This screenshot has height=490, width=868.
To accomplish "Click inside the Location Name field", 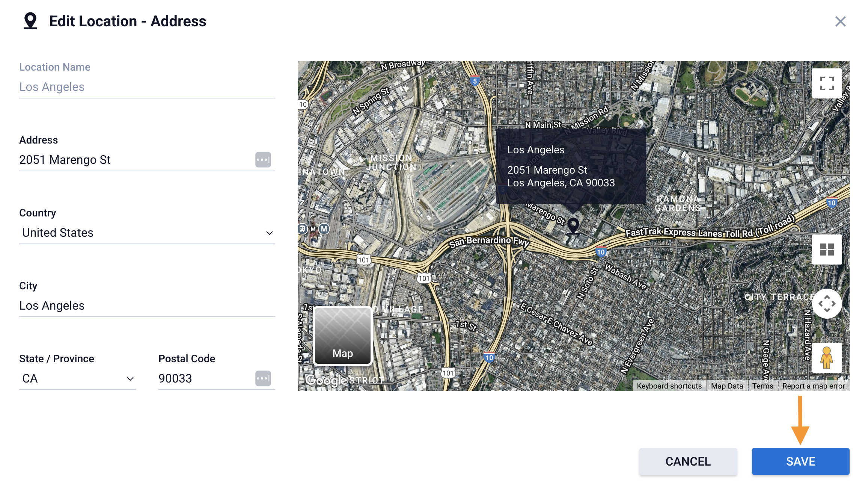I will 146,87.
